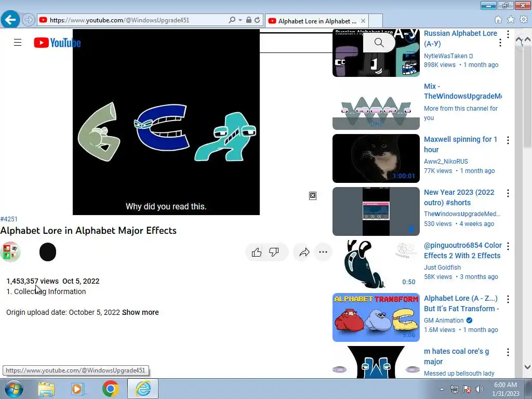Open the network status icon in system tray
Viewport: 532px width, 399px height.
(x=454, y=389)
